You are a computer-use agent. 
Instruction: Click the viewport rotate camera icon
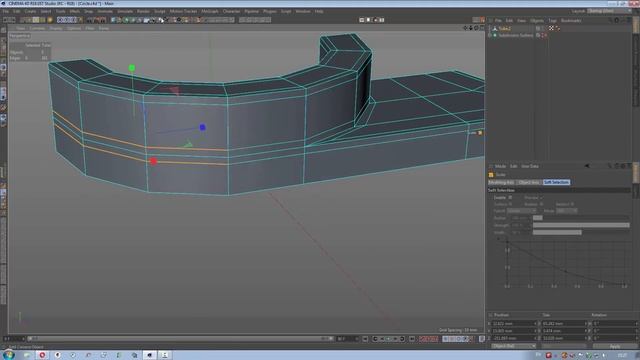(476, 28)
